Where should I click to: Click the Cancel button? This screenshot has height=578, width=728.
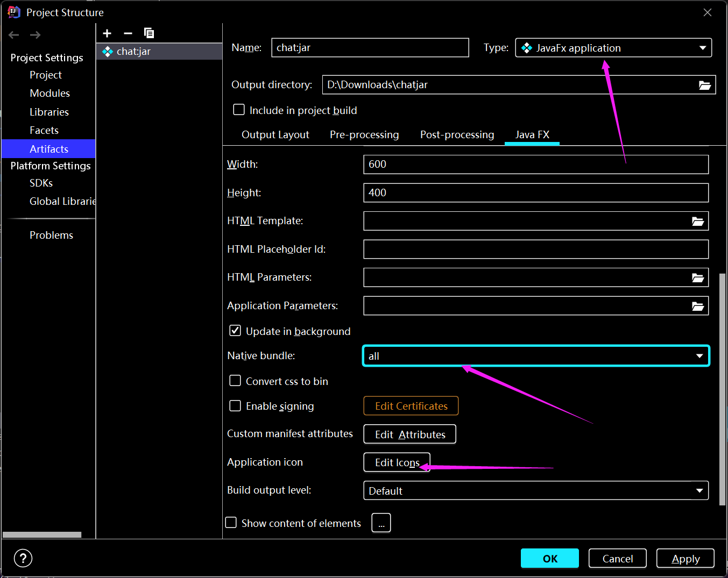point(618,558)
